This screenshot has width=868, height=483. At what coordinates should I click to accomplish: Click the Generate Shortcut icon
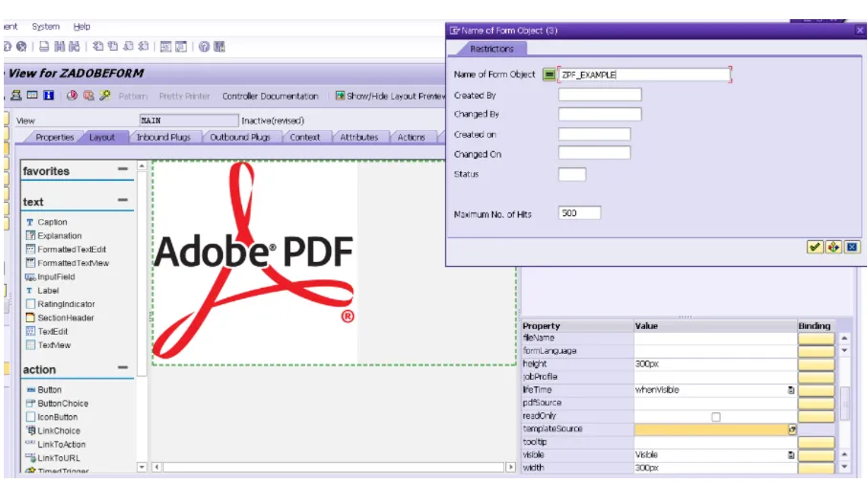tap(181, 47)
